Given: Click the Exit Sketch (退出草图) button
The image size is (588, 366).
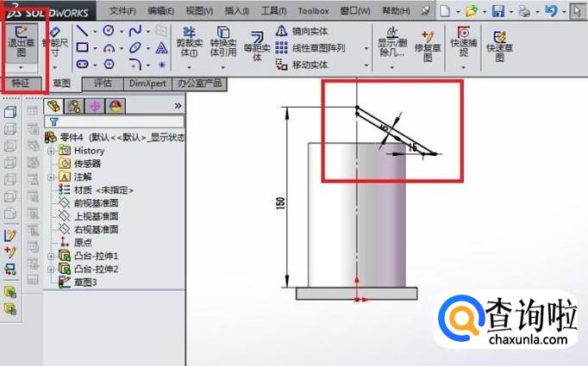Looking at the screenshot, I should point(21,42).
